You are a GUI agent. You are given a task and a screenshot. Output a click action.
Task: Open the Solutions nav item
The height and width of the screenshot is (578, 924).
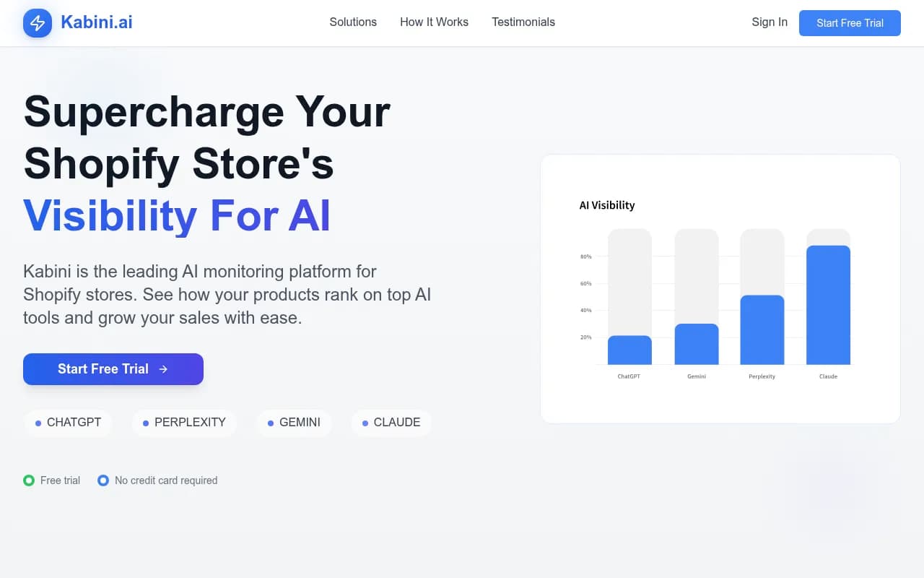tap(353, 22)
